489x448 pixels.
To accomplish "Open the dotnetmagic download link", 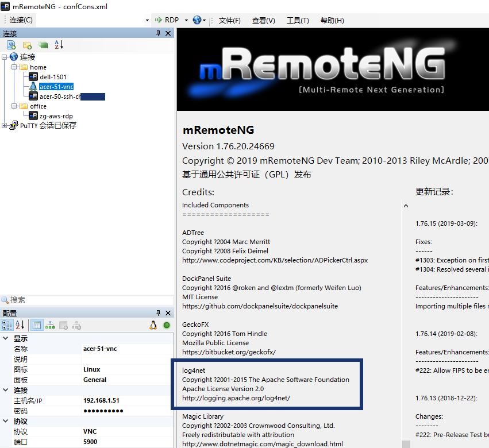I will coord(262,444).
